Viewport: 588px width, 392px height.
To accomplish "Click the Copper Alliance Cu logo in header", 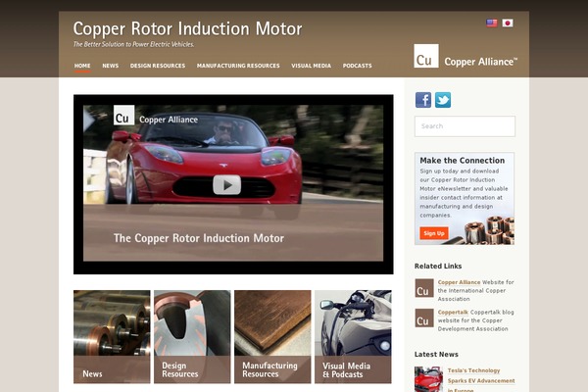I will tap(426, 56).
